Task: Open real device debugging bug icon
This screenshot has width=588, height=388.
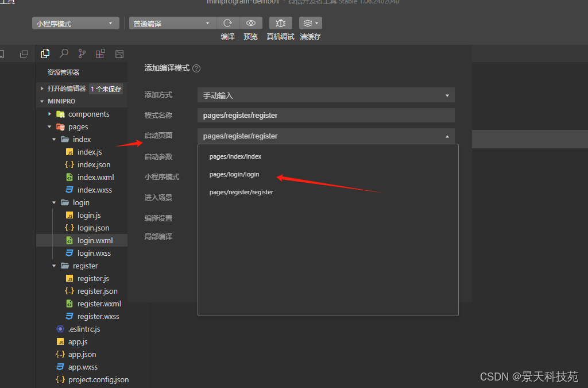Action: click(280, 23)
